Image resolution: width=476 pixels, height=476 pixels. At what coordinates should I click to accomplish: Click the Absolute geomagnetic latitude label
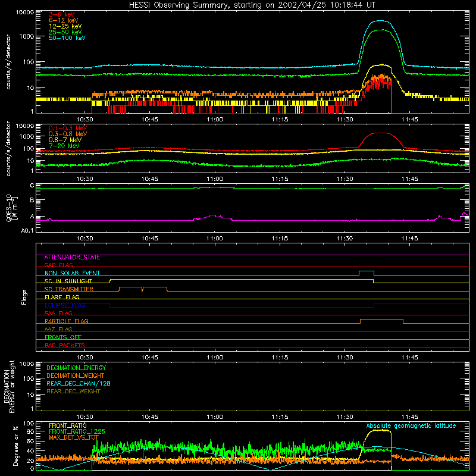(411, 426)
